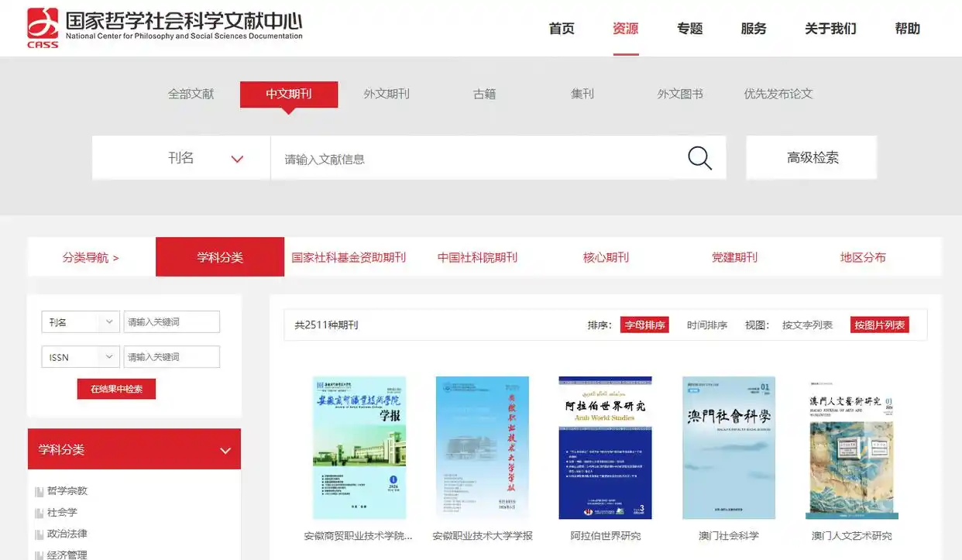Image resolution: width=962 pixels, height=560 pixels.
Task: Switch to 古籍 tab
Action: [x=485, y=94]
